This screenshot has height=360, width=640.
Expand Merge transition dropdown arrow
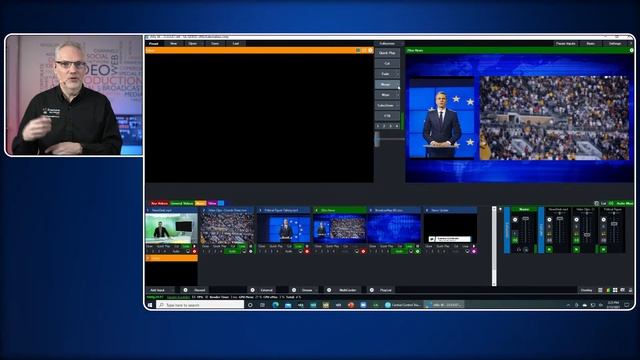tap(398, 84)
